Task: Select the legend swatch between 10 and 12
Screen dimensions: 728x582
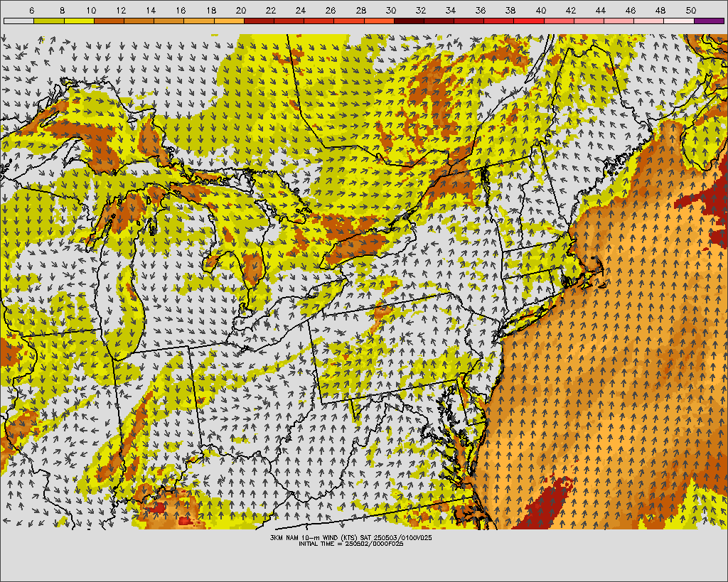Action: tap(109, 21)
